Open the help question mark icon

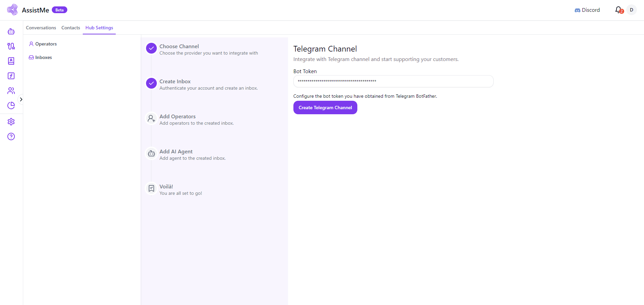(x=11, y=136)
